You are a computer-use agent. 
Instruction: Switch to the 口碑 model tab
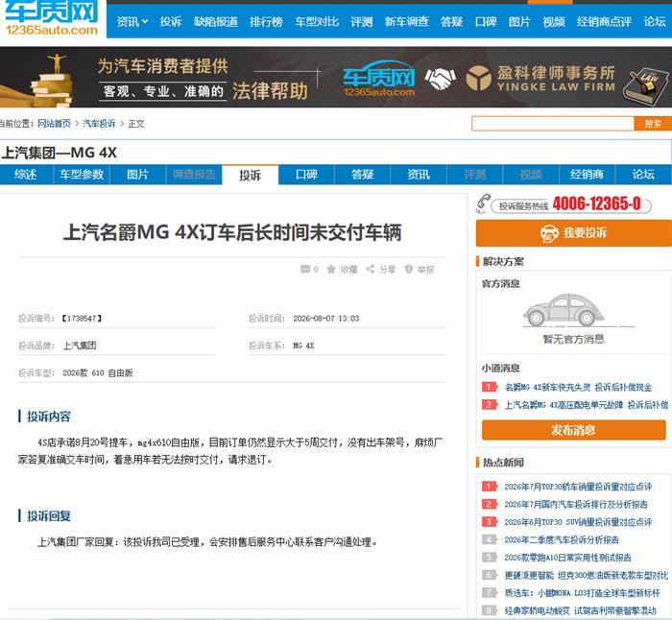click(x=306, y=175)
